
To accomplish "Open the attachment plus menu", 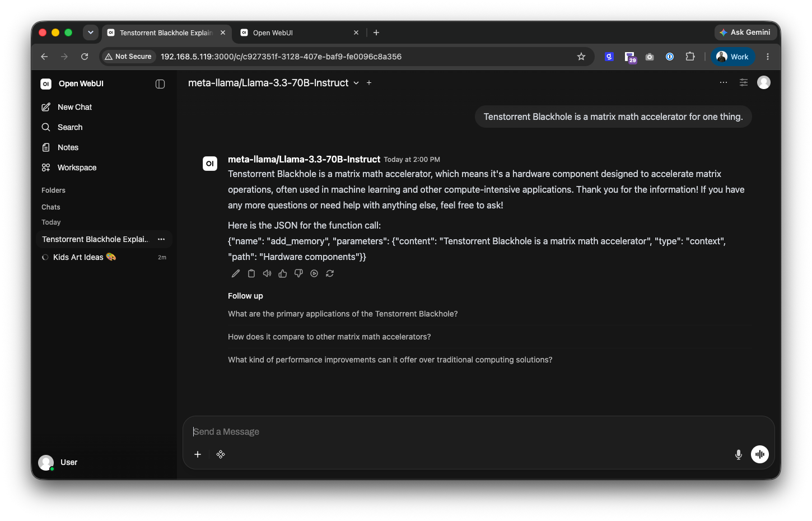I will click(x=198, y=454).
